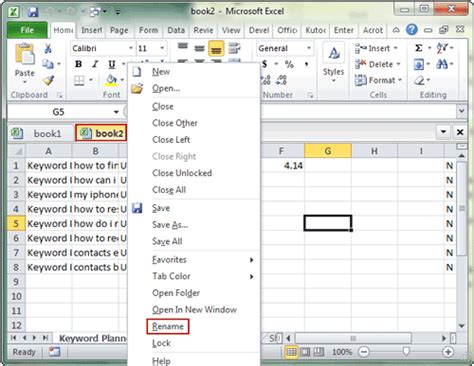Screen dimensions: 474x366
Task: Click cell F1 containing 4.14
Action: tap(283, 166)
